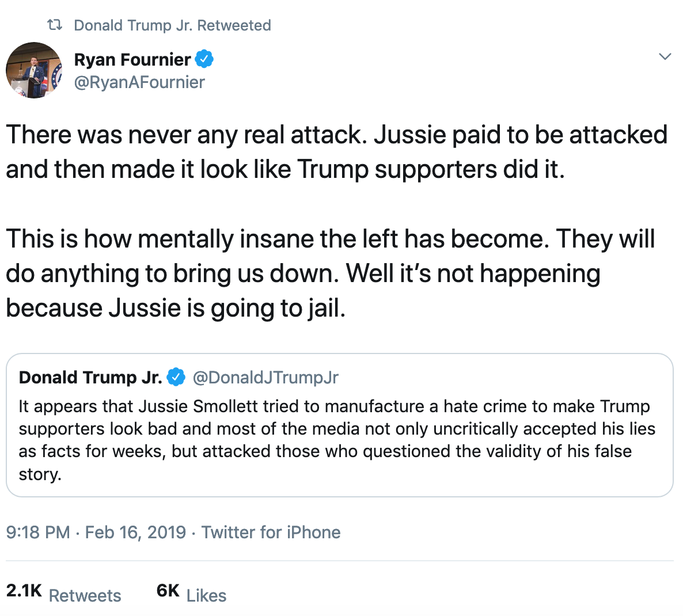
Task: View the 2.1K count of retweets
Action: click(24, 591)
